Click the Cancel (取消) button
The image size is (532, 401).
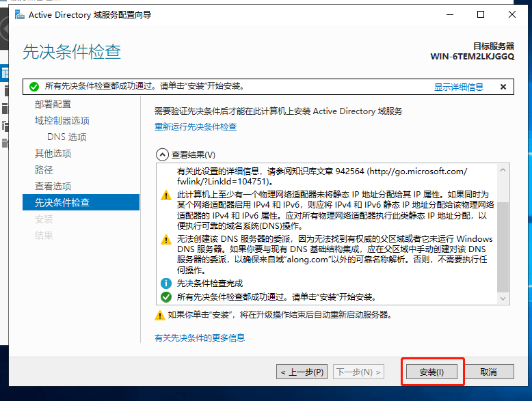coord(488,372)
